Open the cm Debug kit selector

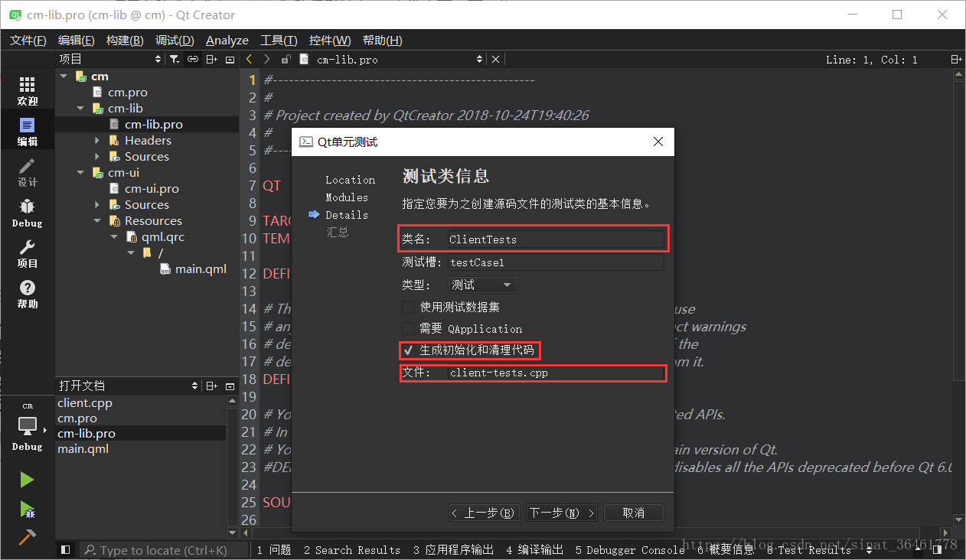27,426
